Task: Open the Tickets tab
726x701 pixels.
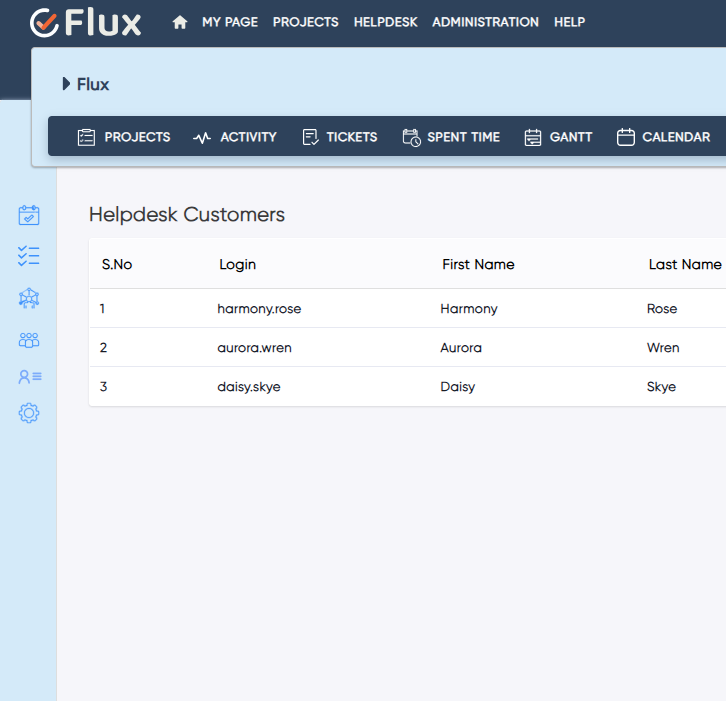Action: tap(340, 137)
